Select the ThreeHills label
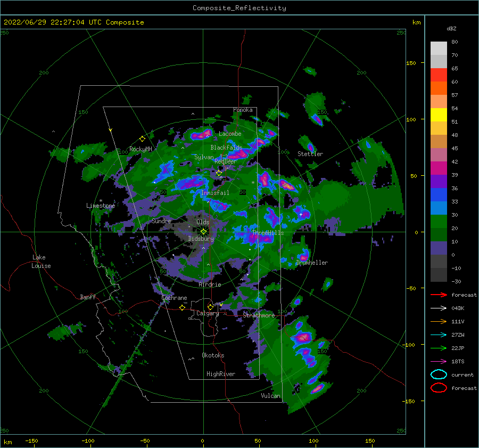The height and width of the screenshot is (448, 479). click(x=268, y=233)
